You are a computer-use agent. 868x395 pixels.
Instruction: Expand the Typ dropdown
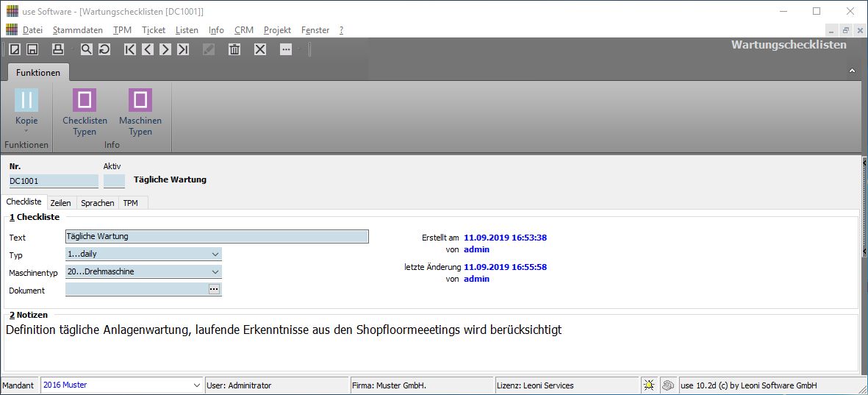click(x=215, y=254)
